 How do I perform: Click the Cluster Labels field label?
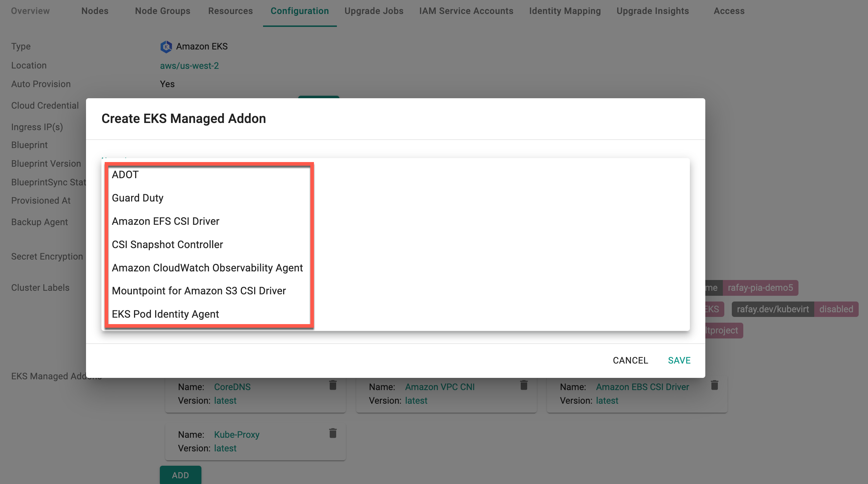pyautogui.click(x=40, y=288)
